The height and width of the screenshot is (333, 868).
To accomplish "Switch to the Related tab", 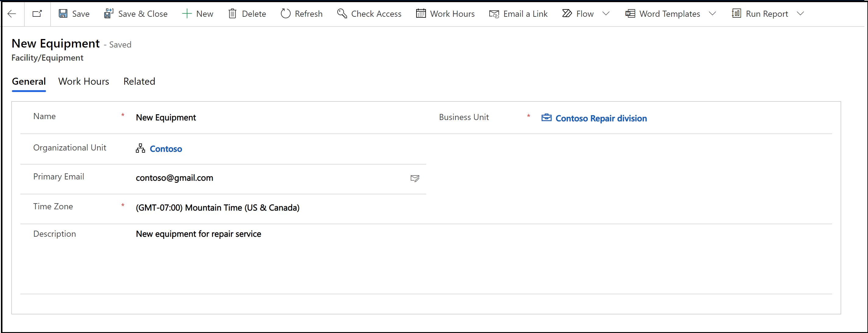I will [138, 81].
